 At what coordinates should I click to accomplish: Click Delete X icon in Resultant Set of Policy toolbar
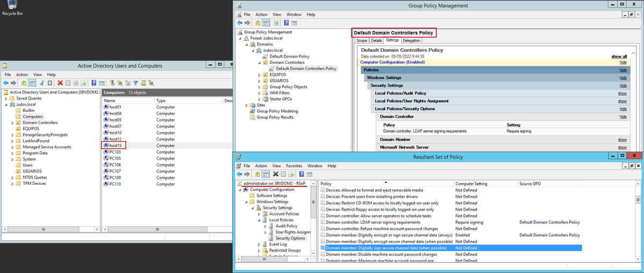tap(275, 174)
